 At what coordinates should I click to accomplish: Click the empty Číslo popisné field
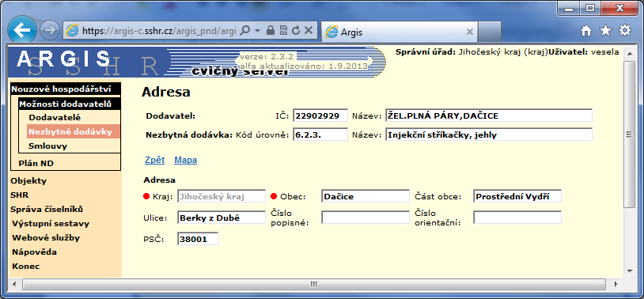(x=366, y=218)
